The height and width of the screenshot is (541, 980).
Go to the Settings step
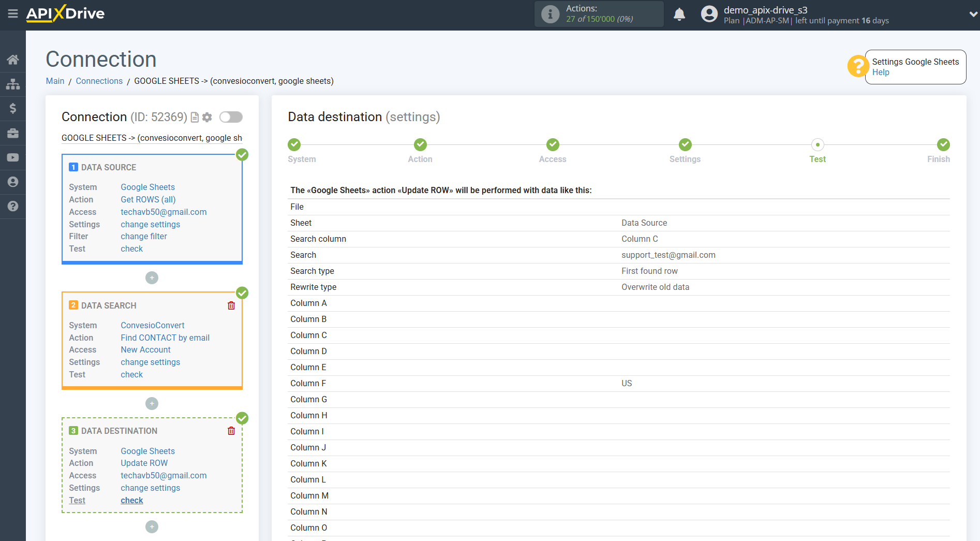(685, 145)
